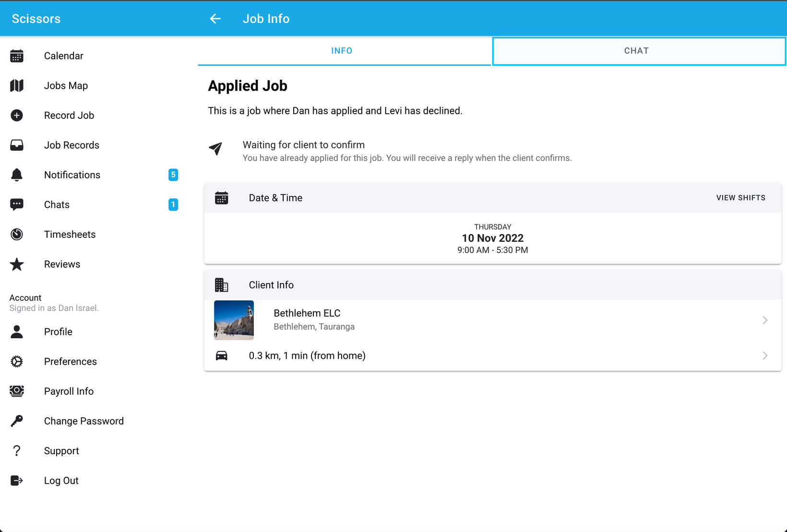The image size is (787, 532).
Task: Click the Client Info header label
Action: [271, 285]
